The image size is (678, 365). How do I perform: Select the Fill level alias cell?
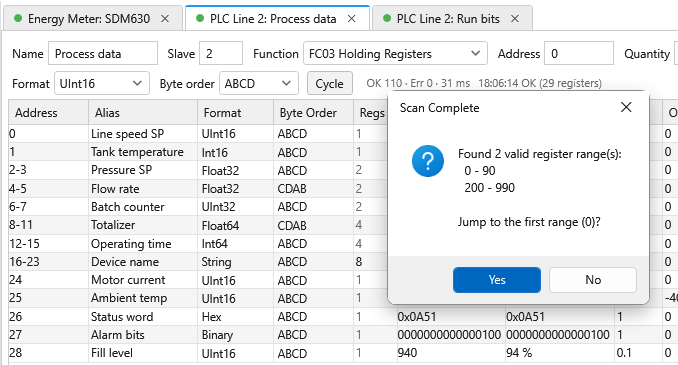(x=143, y=353)
